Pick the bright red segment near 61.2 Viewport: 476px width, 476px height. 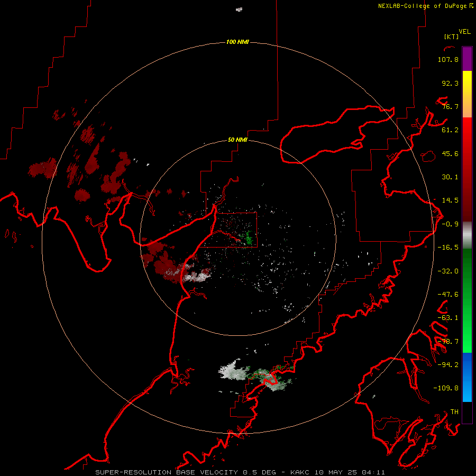[x=467, y=129]
